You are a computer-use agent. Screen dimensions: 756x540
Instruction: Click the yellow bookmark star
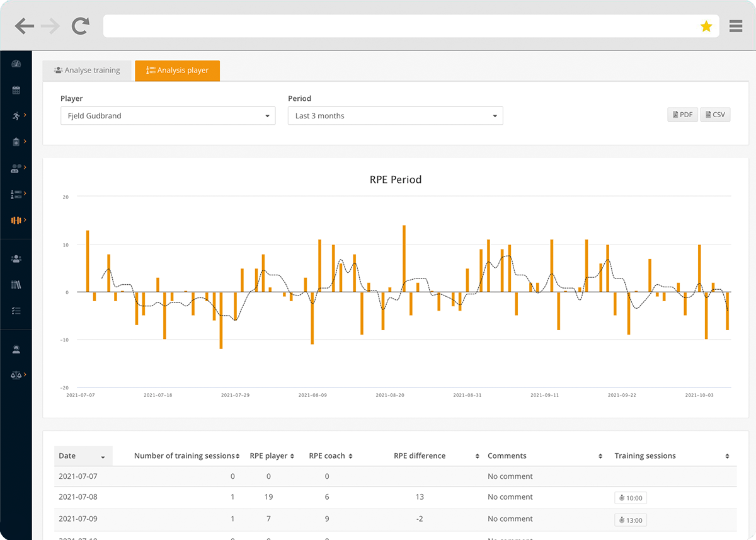click(x=706, y=26)
